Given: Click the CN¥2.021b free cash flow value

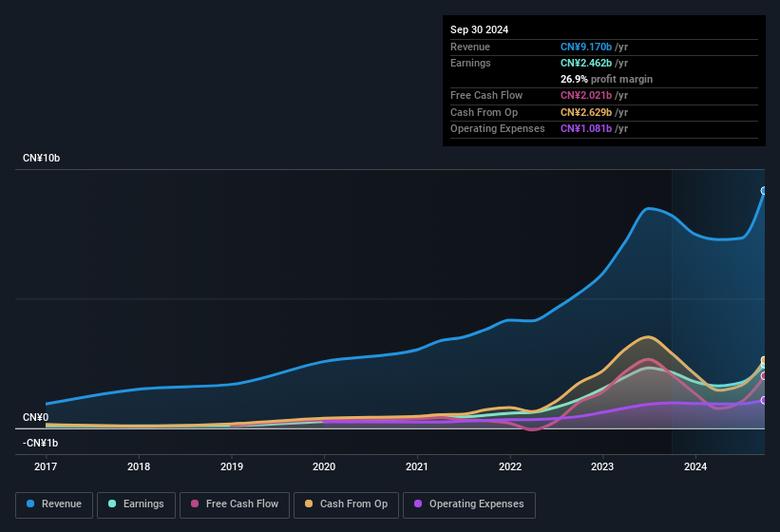Looking at the screenshot, I should (586, 95).
